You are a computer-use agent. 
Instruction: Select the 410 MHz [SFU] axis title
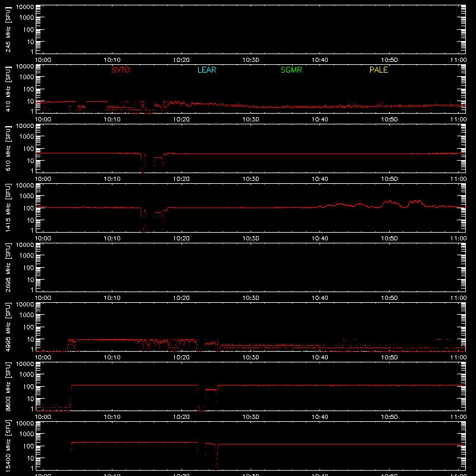[8, 89]
